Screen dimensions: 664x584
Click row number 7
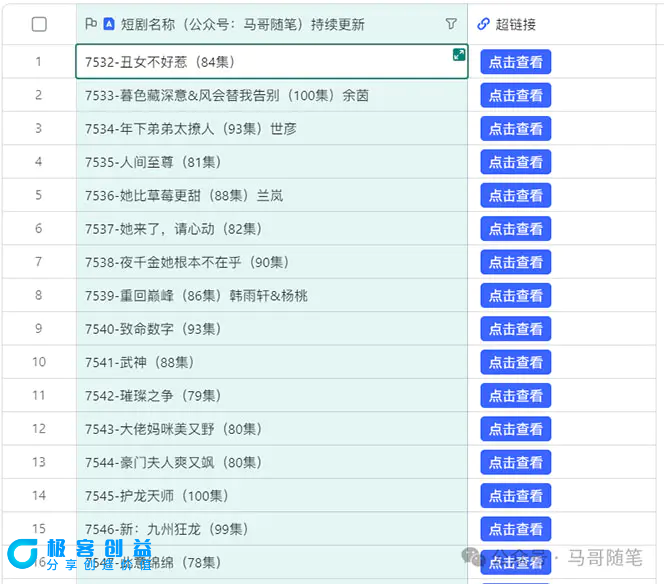[x=39, y=262]
